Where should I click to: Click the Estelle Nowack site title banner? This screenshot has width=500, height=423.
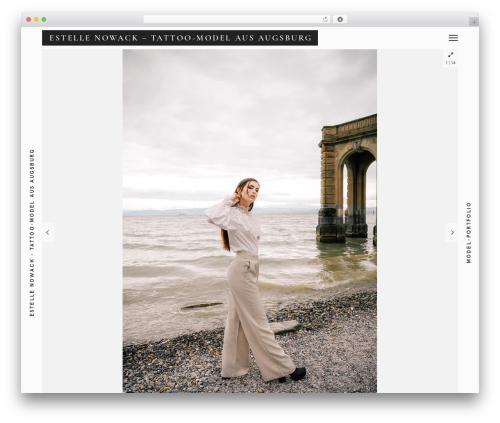coord(180,38)
